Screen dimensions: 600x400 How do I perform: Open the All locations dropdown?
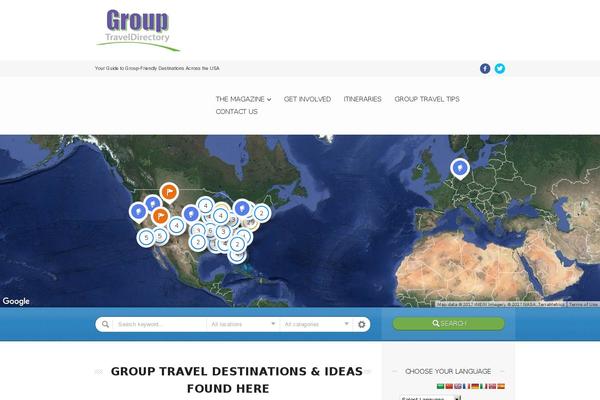[x=243, y=325]
